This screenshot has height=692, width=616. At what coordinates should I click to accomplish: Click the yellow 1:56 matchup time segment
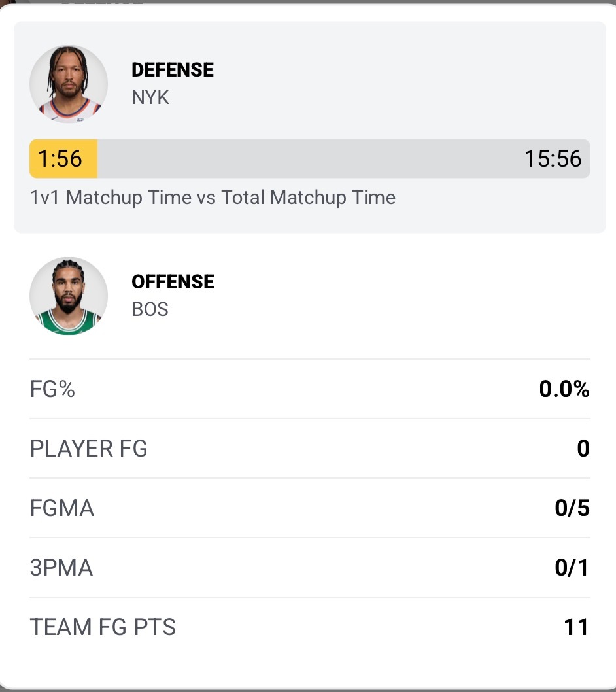coord(63,159)
